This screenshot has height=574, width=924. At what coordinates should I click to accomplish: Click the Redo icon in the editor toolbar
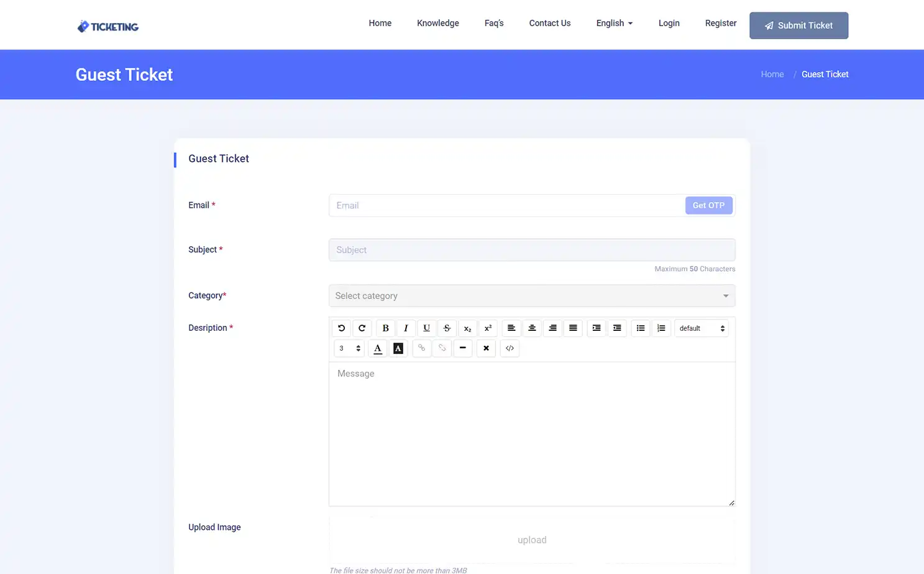pyautogui.click(x=362, y=328)
